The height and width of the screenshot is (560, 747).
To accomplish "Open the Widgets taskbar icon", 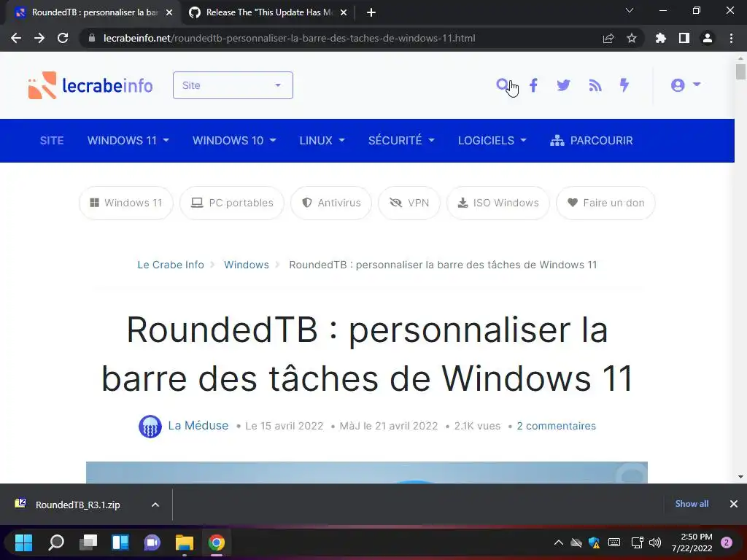I will click(x=120, y=542).
